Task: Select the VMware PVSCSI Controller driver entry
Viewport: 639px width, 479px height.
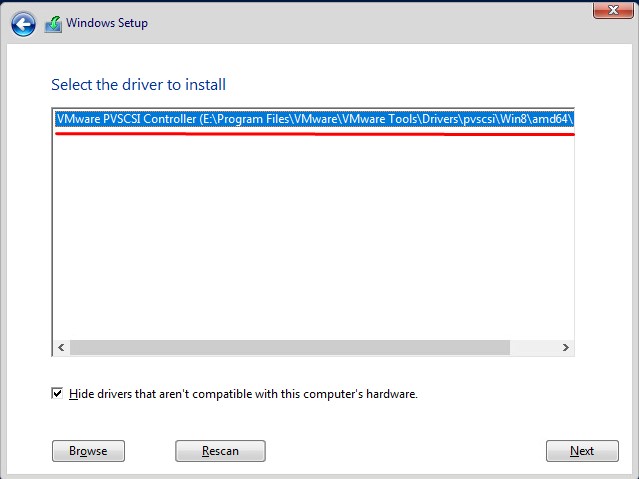Action: tap(314, 119)
